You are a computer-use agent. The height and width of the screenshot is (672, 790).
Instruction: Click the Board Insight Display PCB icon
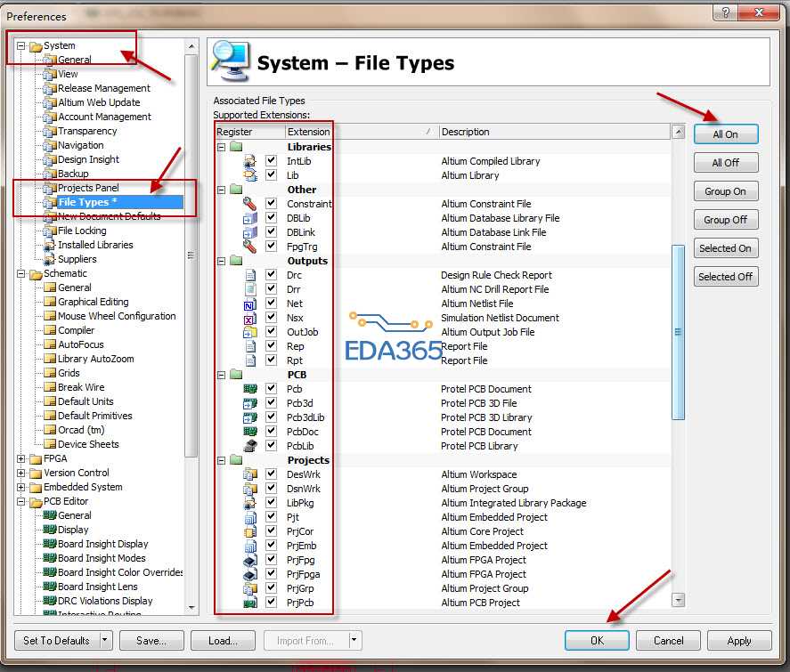[50, 544]
